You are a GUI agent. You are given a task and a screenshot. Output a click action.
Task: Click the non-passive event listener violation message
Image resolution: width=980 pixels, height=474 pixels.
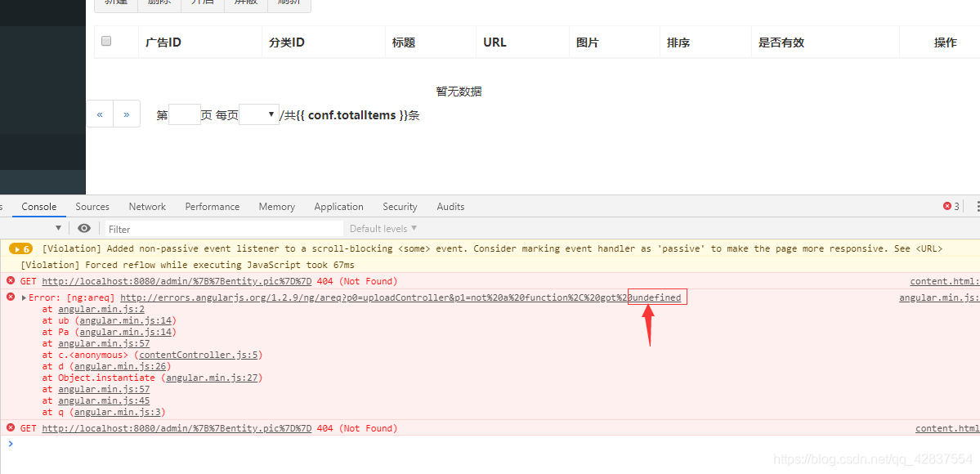point(493,248)
